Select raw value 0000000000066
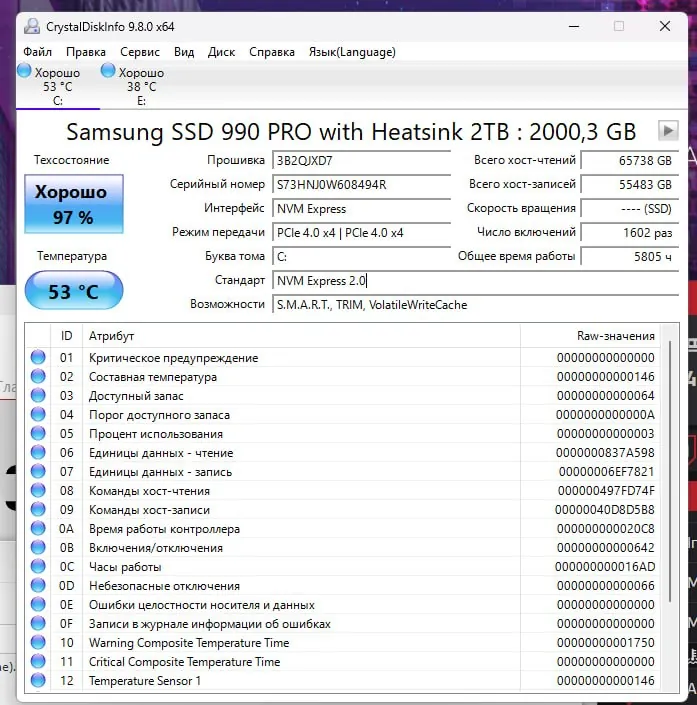The image size is (697, 705). (x=606, y=586)
